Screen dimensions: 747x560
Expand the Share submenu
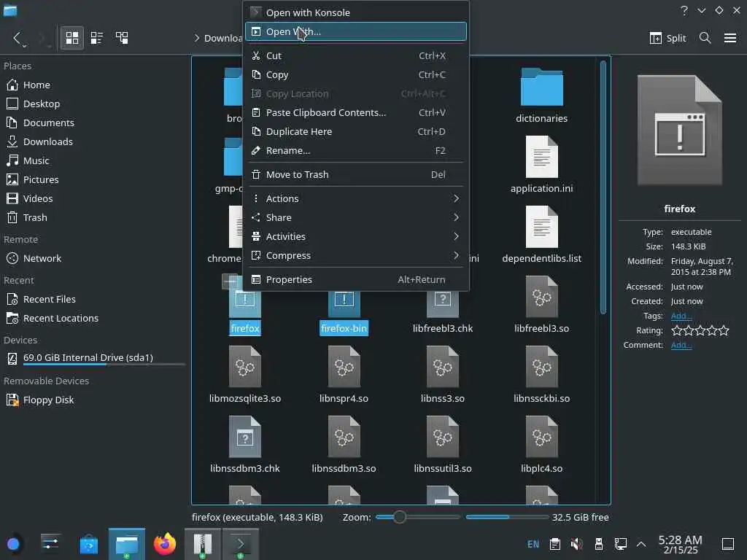[x=355, y=217]
